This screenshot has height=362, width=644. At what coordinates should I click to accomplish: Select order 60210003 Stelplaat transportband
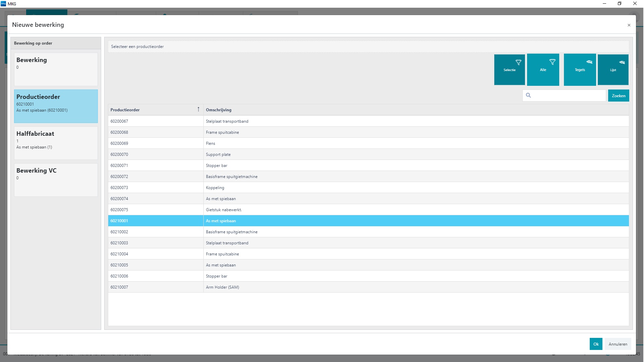point(368,243)
